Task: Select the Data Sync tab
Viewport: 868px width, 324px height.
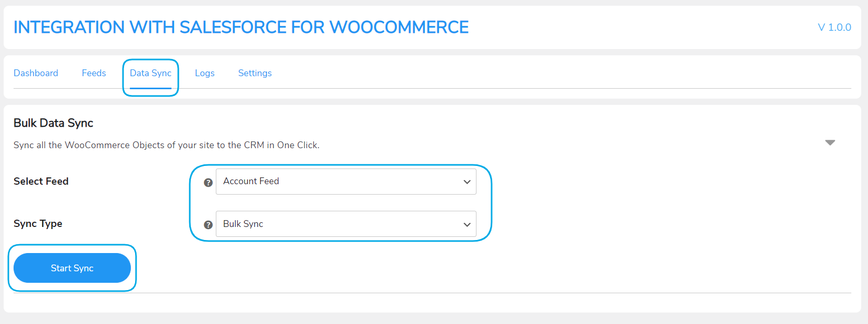Action: pyautogui.click(x=151, y=73)
